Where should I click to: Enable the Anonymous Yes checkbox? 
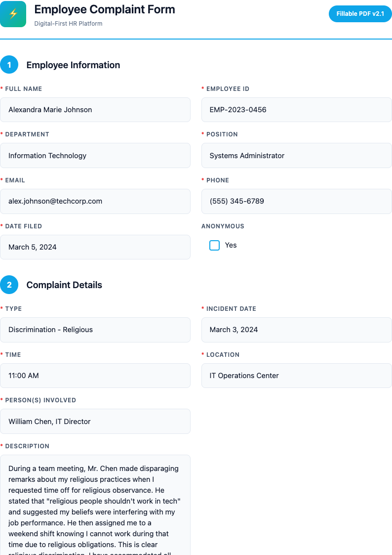214,245
